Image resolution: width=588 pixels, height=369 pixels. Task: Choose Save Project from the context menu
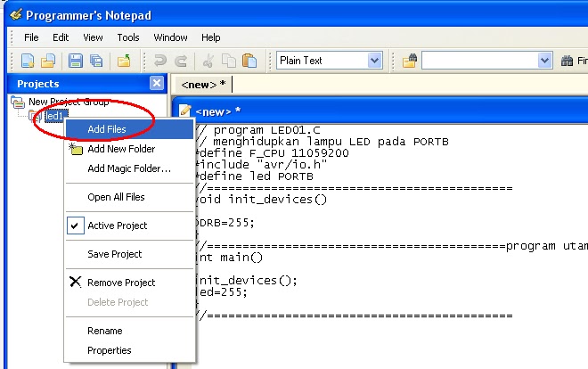[130, 254]
